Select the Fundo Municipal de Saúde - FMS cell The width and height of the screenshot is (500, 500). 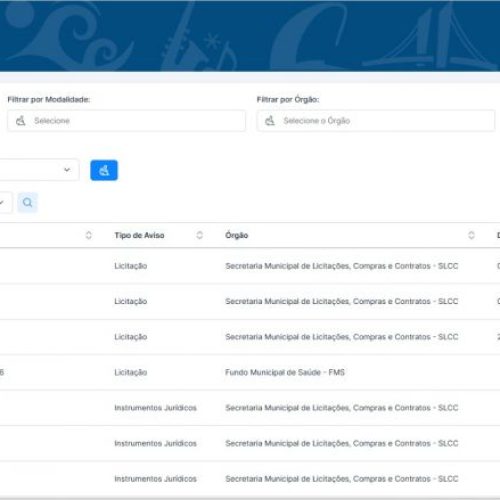click(x=285, y=372)
